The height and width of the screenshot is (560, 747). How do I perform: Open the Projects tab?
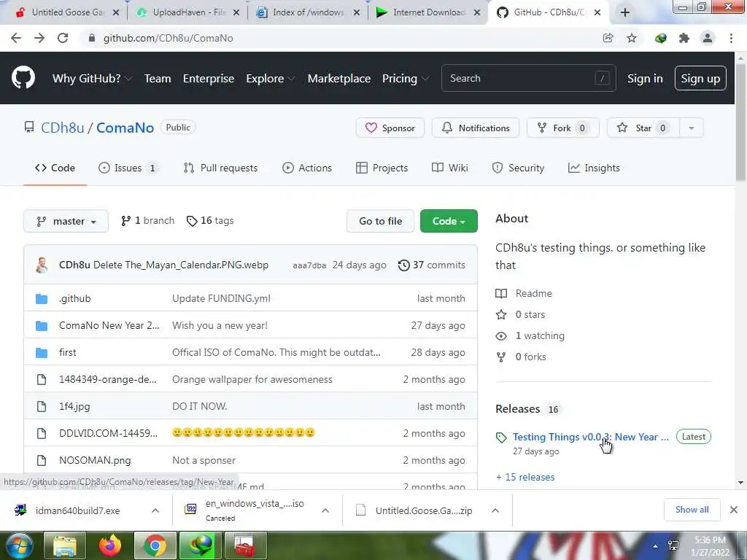(382, 168)
